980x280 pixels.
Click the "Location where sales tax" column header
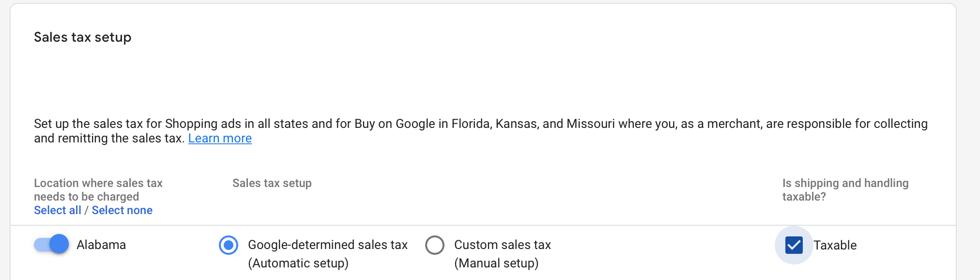[98, 183]
